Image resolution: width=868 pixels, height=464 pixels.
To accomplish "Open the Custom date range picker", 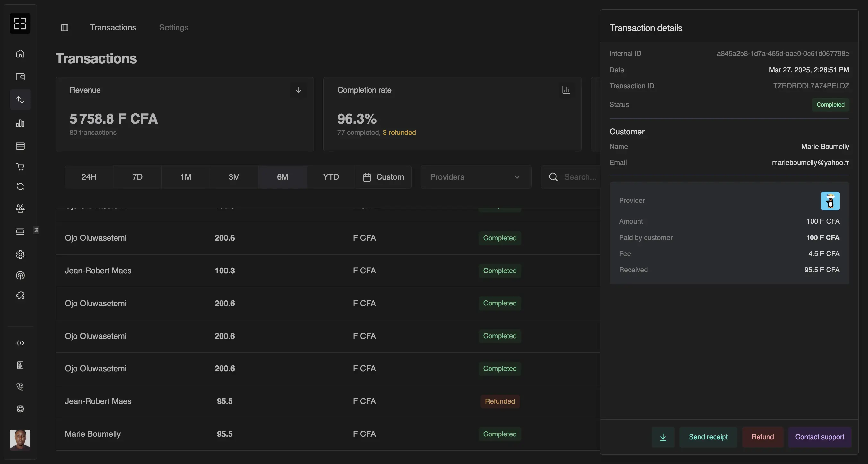I will 383,177.
